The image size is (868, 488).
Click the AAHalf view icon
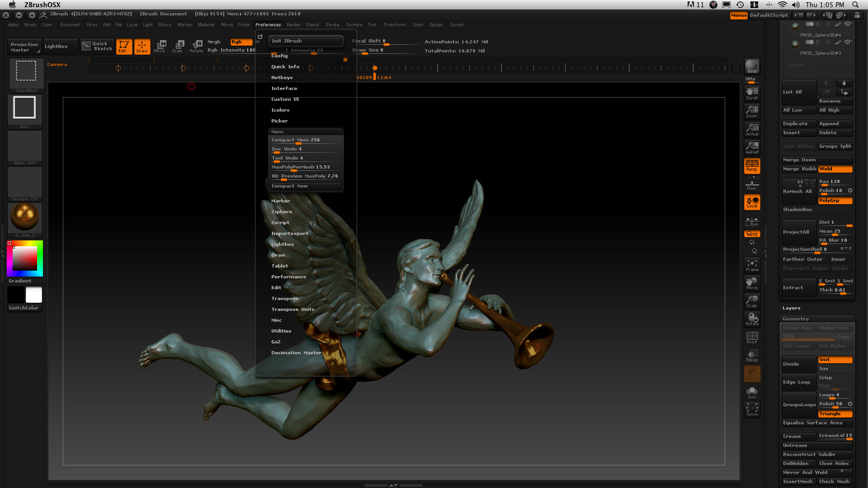coord(752,148)
